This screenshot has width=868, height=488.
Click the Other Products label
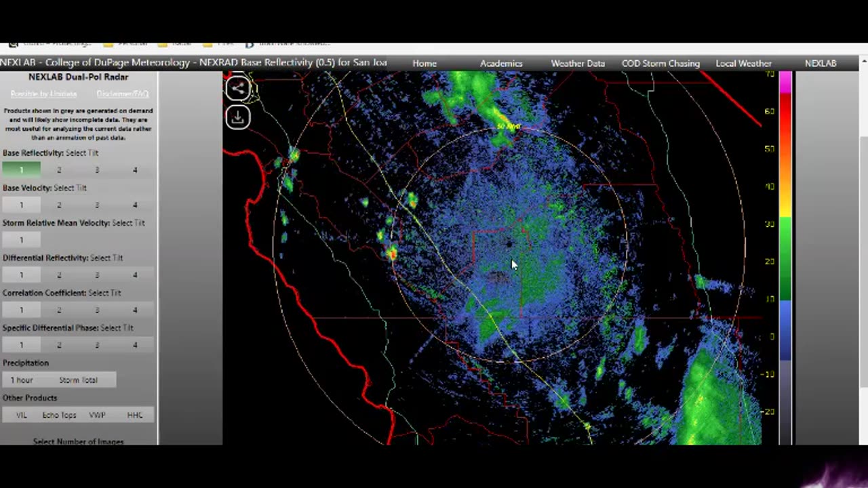(30, 398)
